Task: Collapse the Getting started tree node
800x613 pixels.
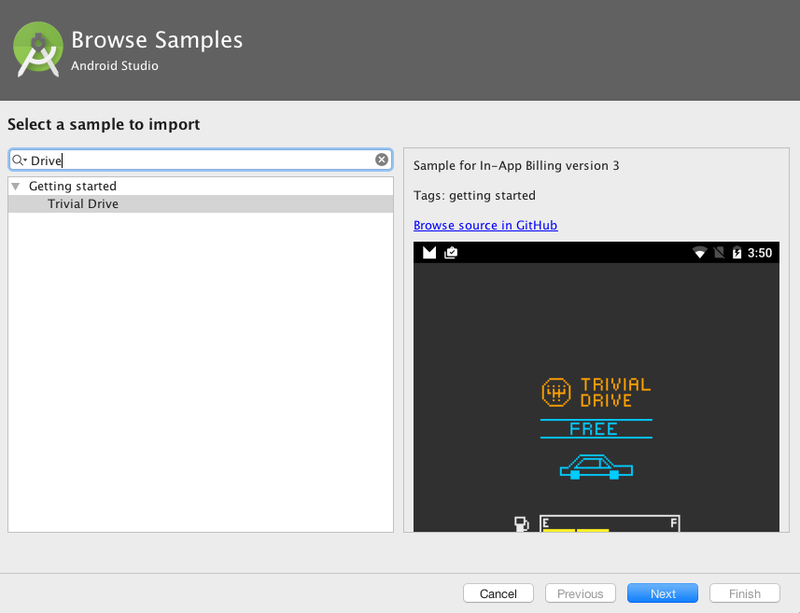Action: coord(16,186)
